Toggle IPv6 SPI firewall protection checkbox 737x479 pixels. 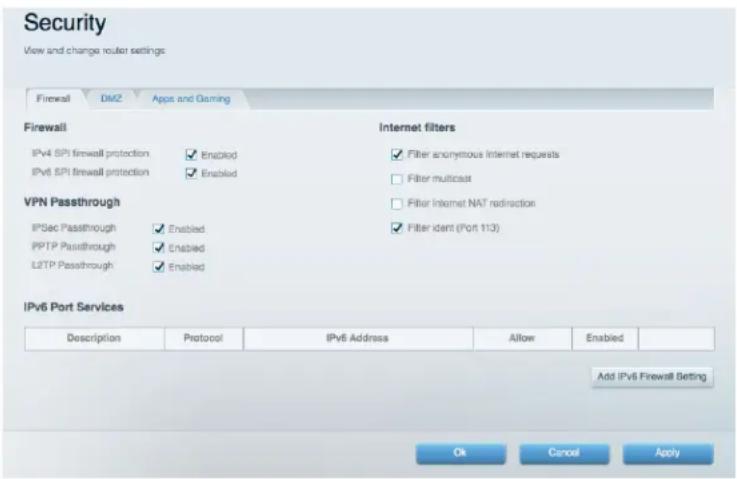point(191,173)
